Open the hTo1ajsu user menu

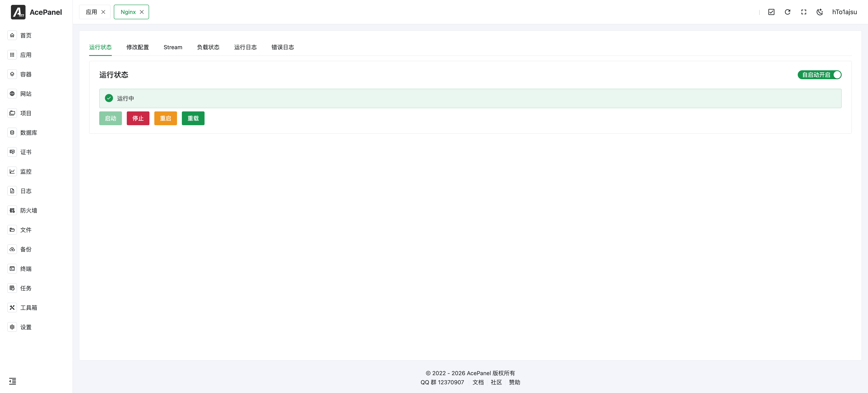844,12
